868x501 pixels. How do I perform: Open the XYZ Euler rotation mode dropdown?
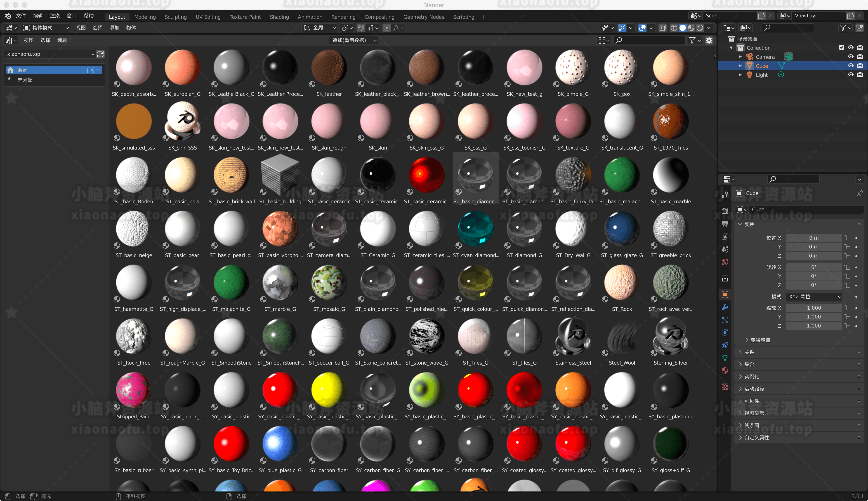[x=814, y=297]
